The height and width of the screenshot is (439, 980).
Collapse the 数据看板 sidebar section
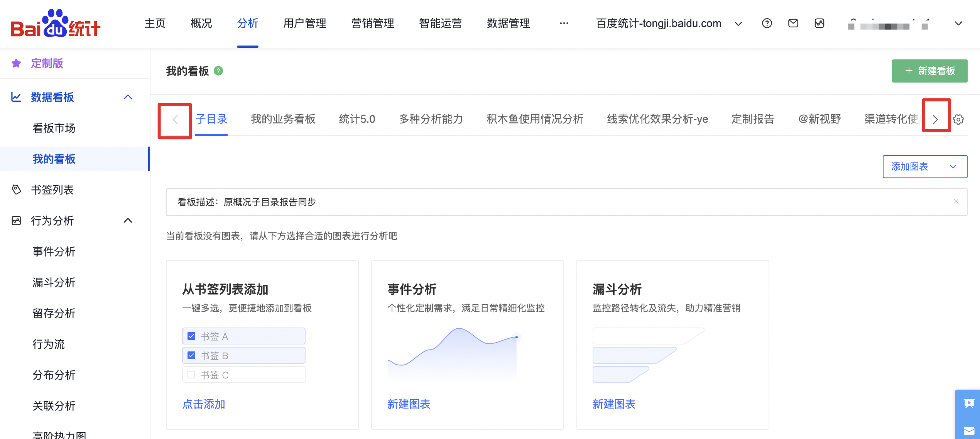128,97
